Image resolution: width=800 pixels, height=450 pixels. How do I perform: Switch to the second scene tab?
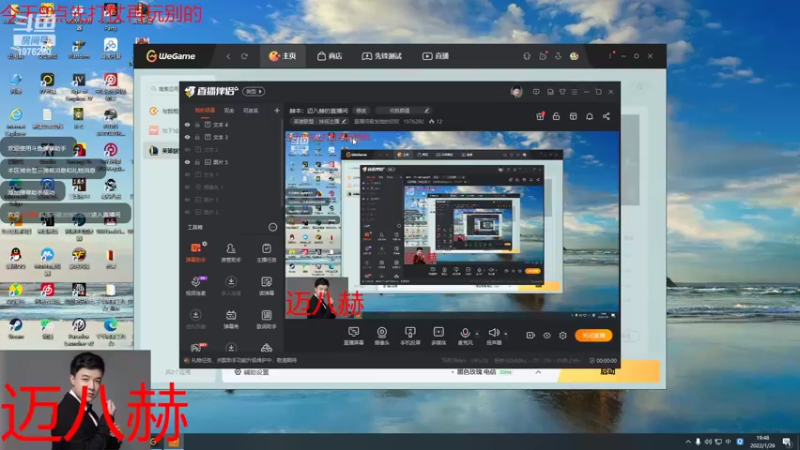tap(229, 110)
